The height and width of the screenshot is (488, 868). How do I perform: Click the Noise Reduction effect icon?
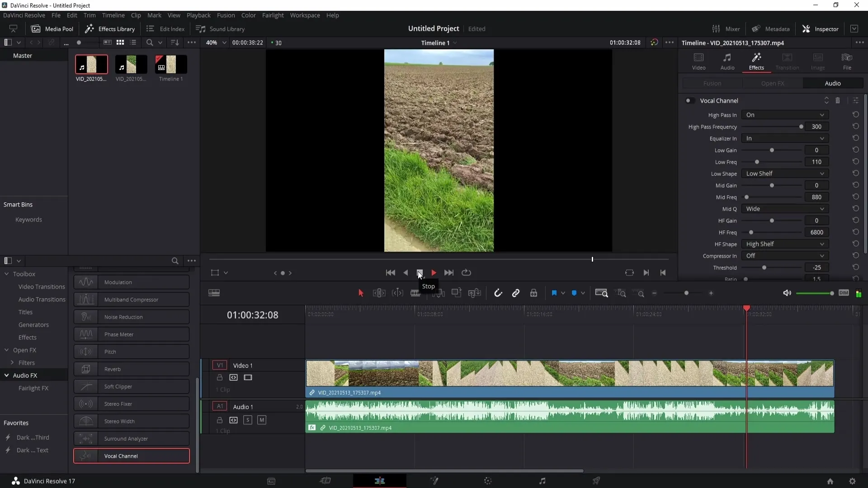[x=85, y=316]
